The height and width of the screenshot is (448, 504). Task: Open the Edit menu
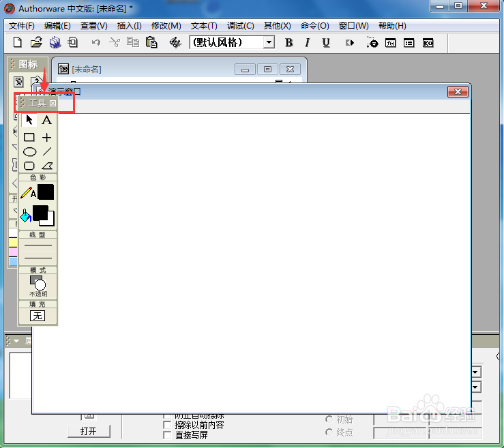tap(57, 26)
